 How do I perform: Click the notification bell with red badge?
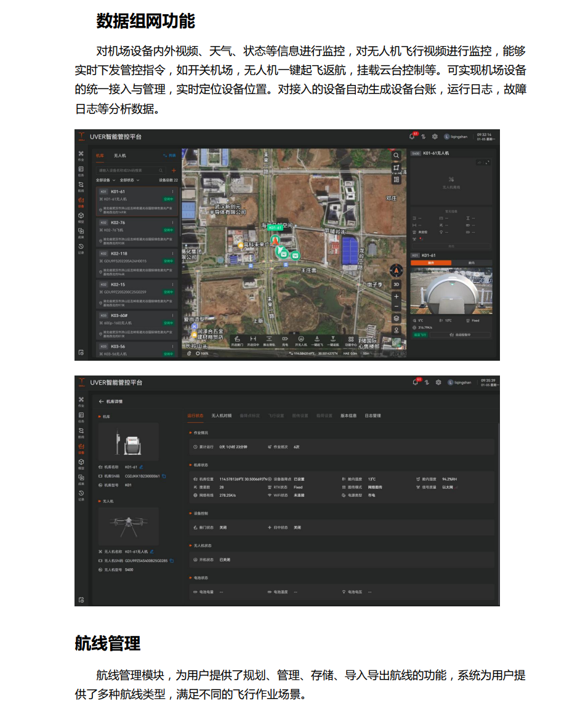[413, 137]
